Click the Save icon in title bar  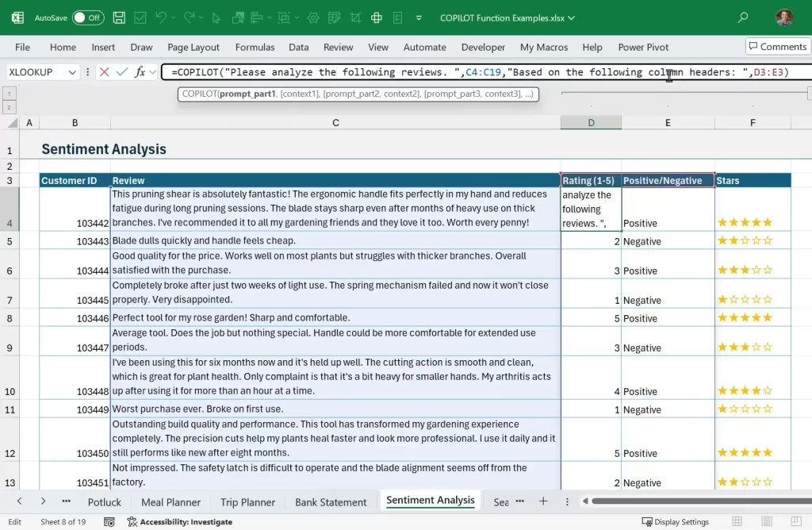coord(119,17)
